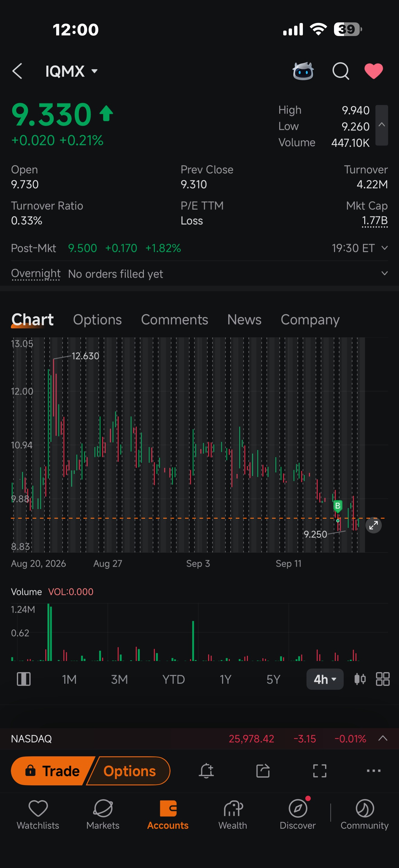The height and width of the screenshot is (868, 399).
Task: Tap the share icon
Action: click(263, 771)
